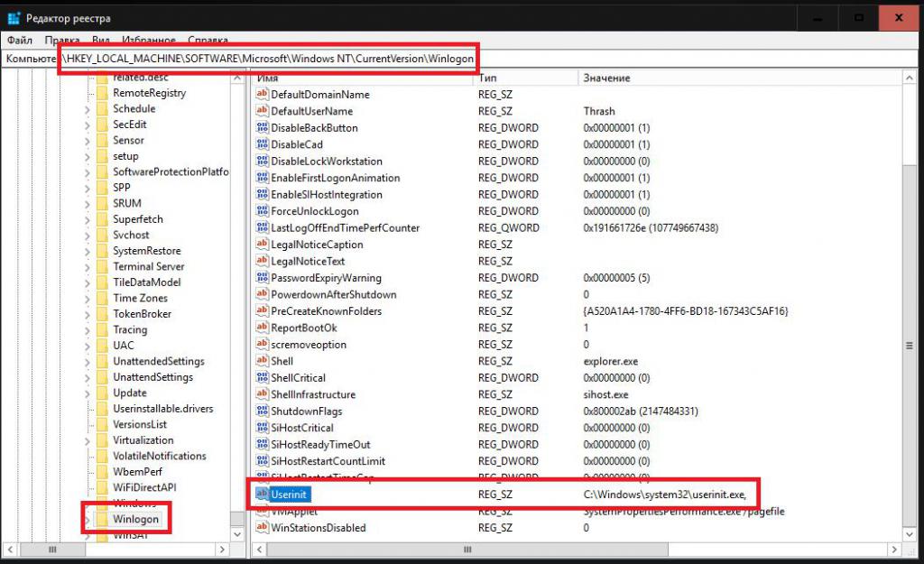
Task: Click the values pane horizontal scrollbar thumb
Action: 467,550
